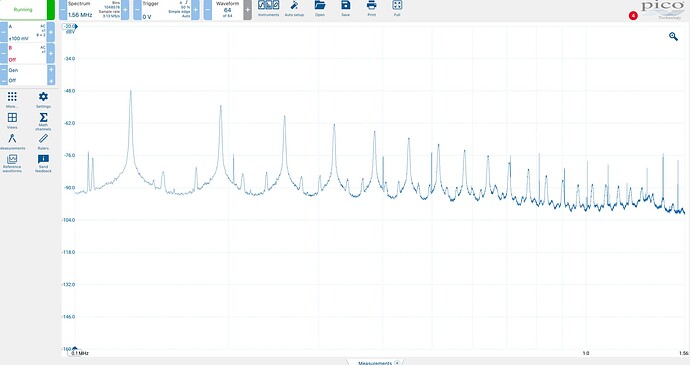690x365 pixels.
Task: Decrease Channel A input range
Action: click(x=4, y=32)
